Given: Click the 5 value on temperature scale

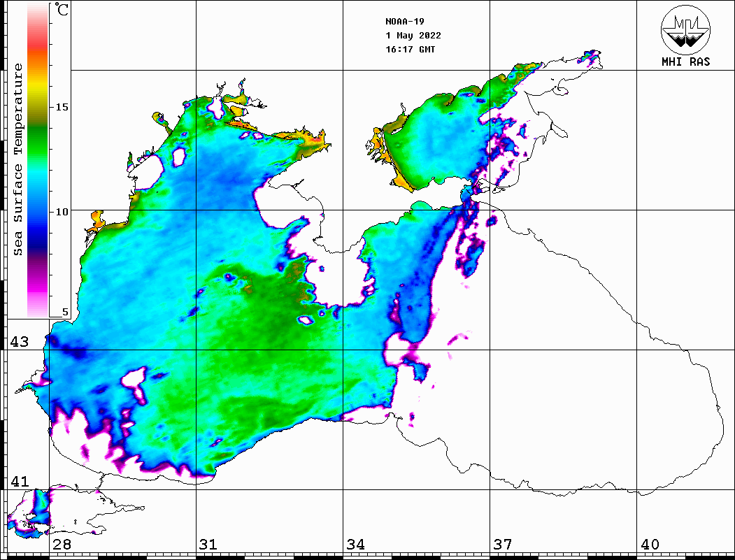Looking at the screenshot, I should click(x=65, y=312).
